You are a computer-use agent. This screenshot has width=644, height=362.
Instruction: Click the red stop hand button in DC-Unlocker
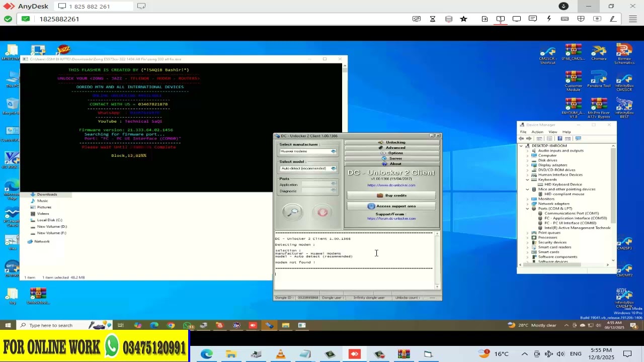click(323, 212)
